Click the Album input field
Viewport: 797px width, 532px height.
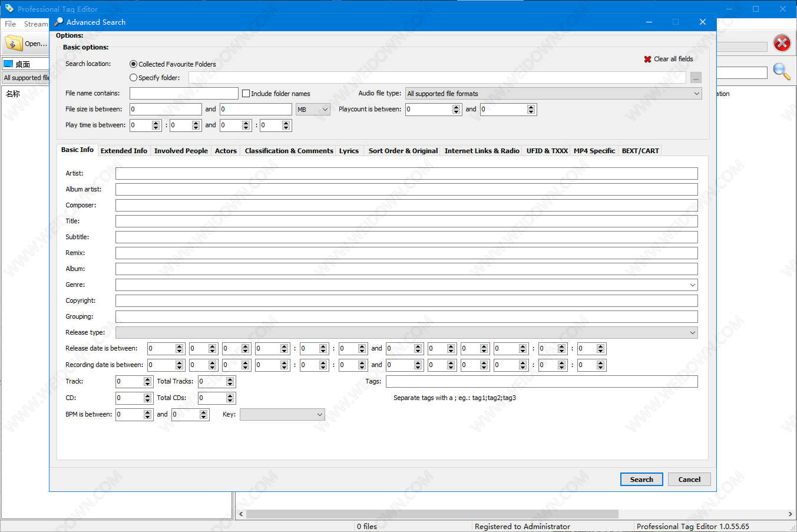pyautogui.click(x=406, y=269)
